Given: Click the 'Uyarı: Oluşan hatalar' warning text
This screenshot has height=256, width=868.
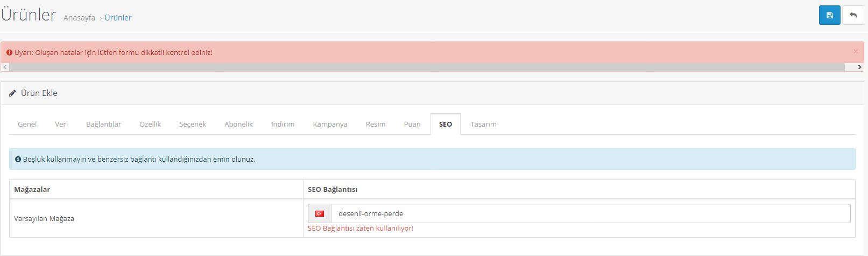Looking at the screenshot, I should click(x=113, y=53).
